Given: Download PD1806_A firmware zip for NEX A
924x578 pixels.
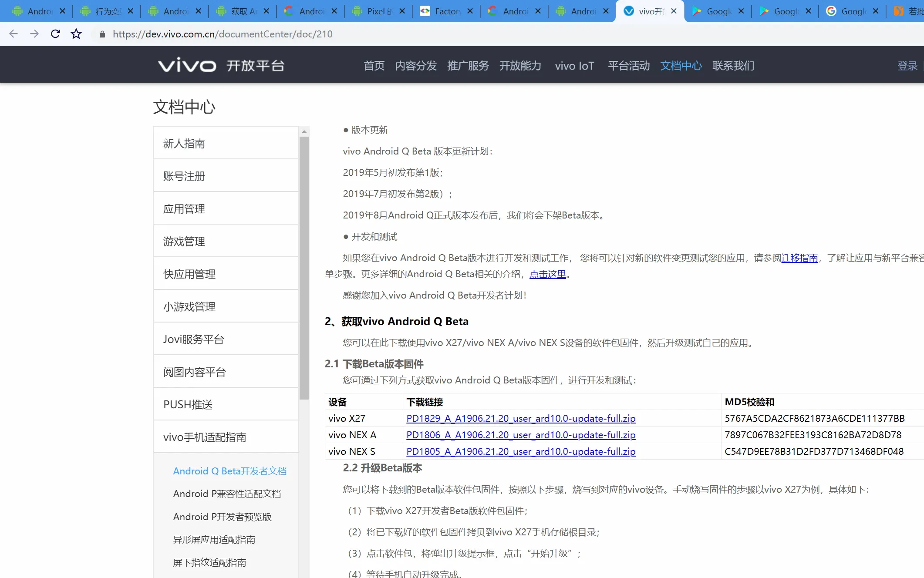Looking at the screenshot, I should pos(521,435).
